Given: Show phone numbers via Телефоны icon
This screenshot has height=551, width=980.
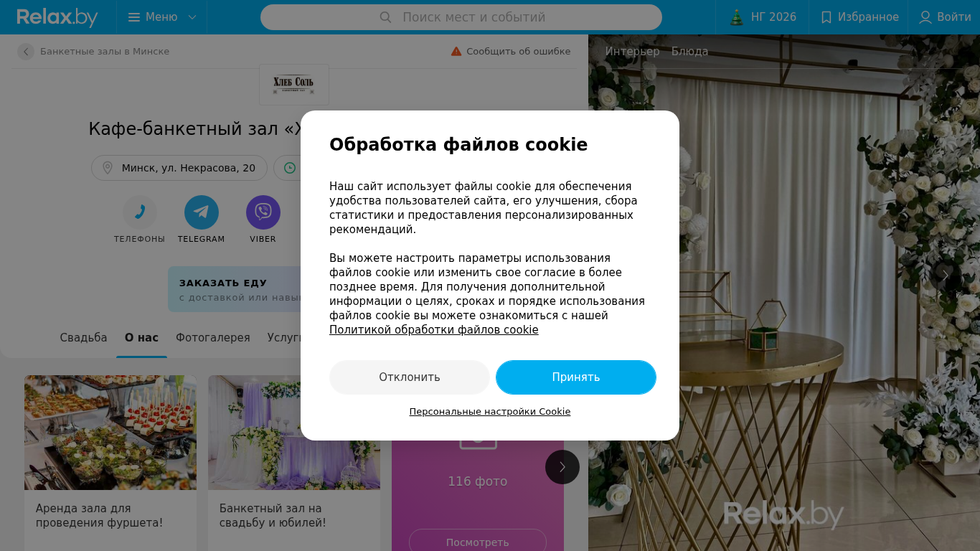Looking at the screenshot, I should click(x=140, y=212).
